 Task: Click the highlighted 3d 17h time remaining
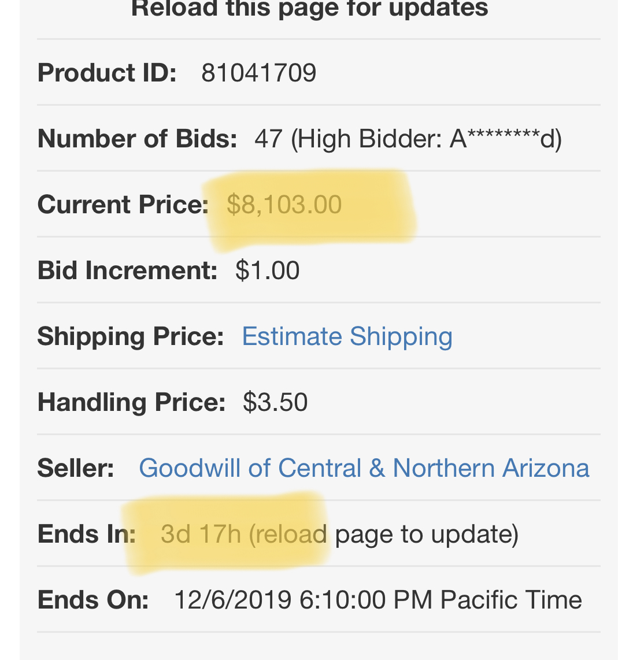tap(201, 534)
